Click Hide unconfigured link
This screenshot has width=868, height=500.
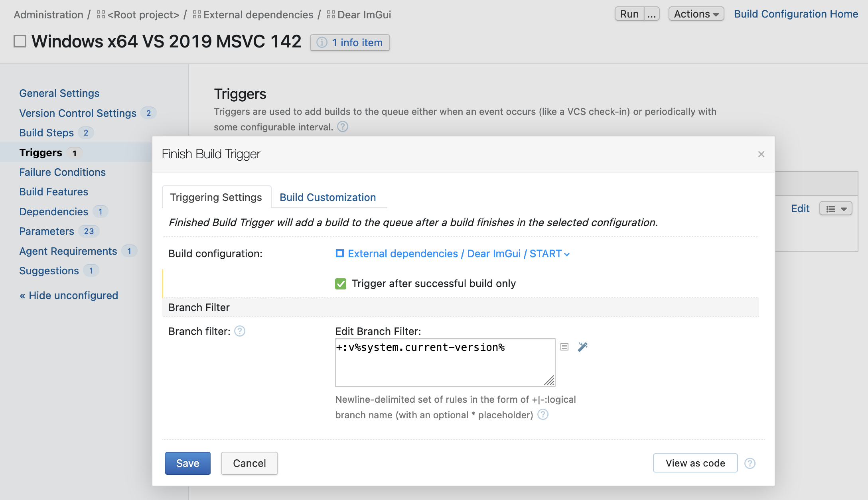tap(69, 295)
